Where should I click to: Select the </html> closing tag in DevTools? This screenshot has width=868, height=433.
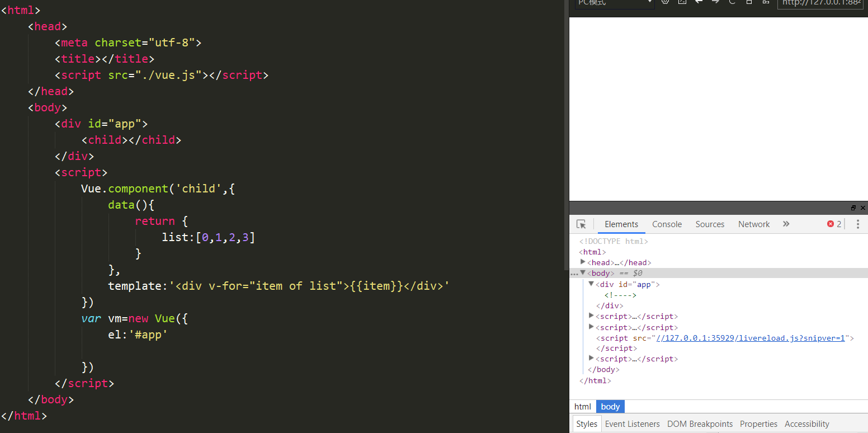(595, 380)
